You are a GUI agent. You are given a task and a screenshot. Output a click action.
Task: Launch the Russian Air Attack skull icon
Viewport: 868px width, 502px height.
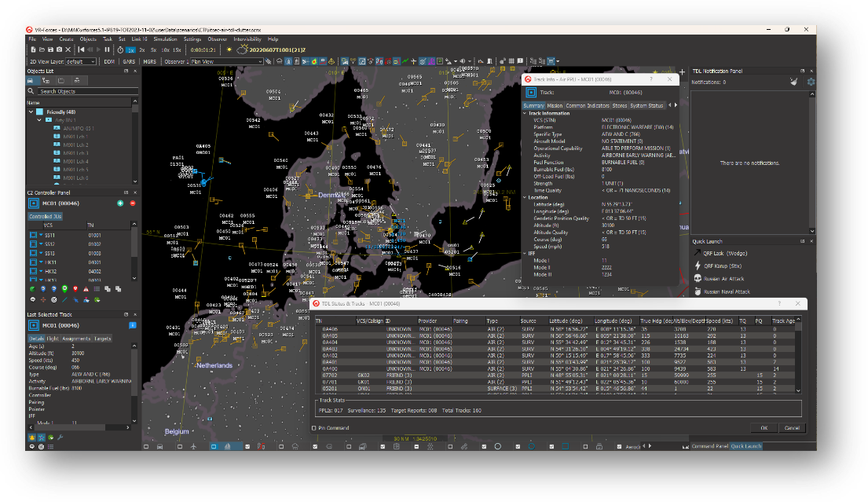tap(698, 279)
